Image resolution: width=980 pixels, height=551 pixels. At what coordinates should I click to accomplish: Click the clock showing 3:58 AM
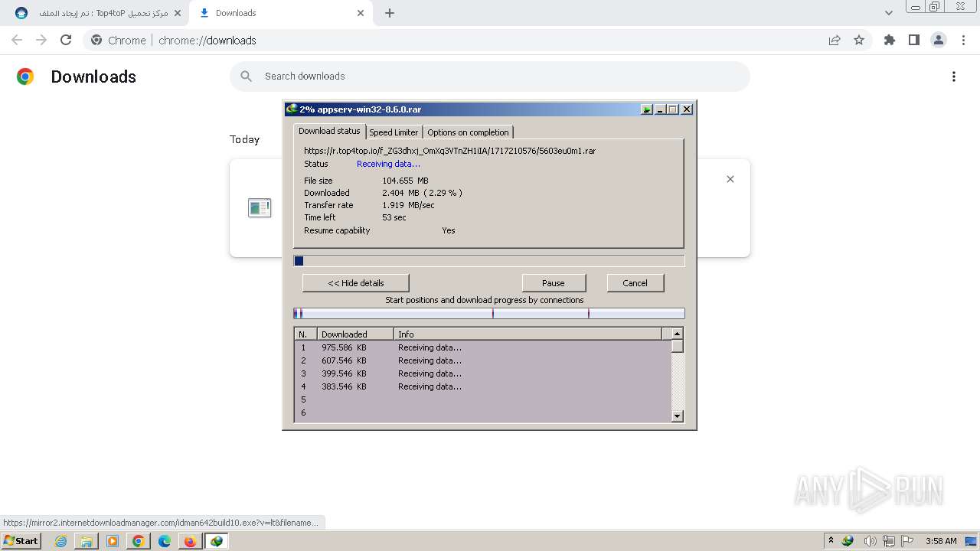[x=941, y=541]
